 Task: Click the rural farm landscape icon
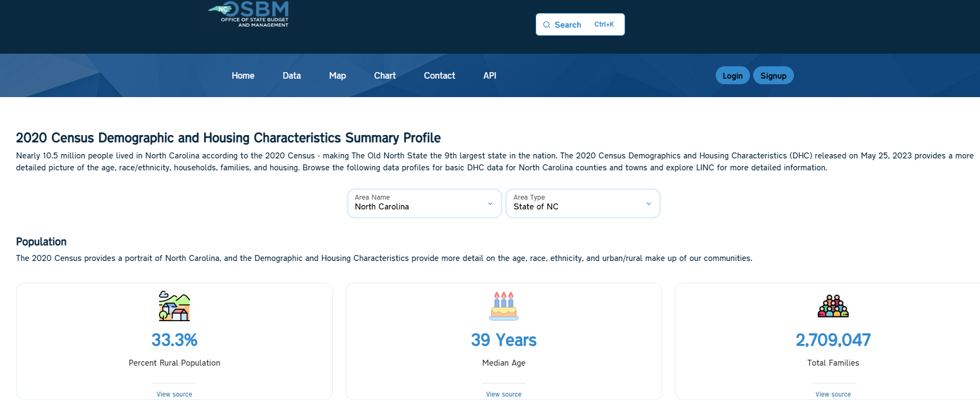174,306
